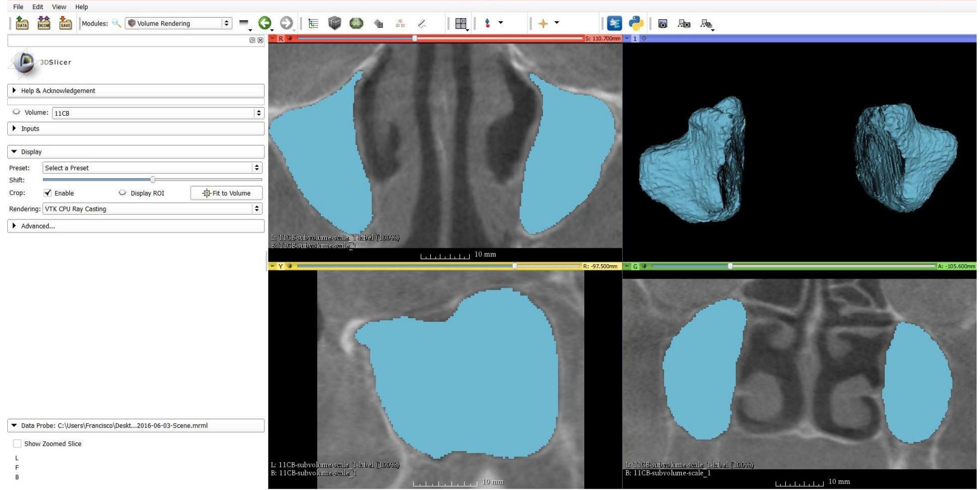The image size is (980, 490).
Task: Open the Data tree module icon
Action: (313, 23)
